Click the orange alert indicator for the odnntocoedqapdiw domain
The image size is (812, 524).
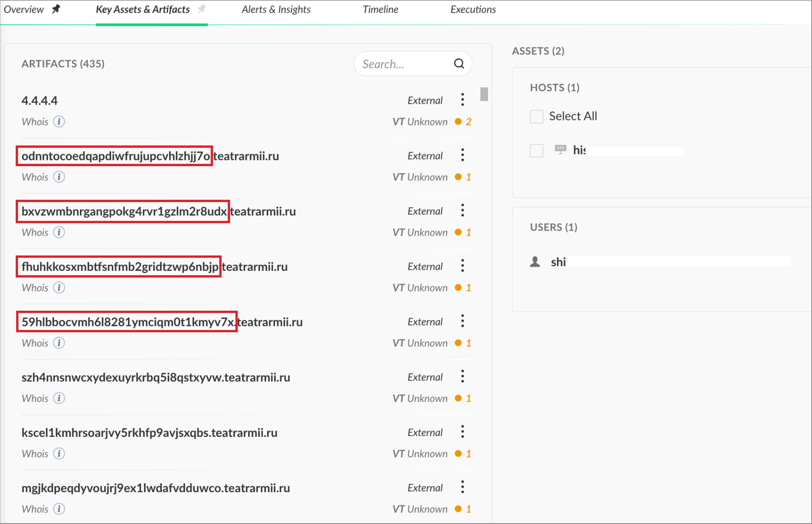tap(463, 177)
